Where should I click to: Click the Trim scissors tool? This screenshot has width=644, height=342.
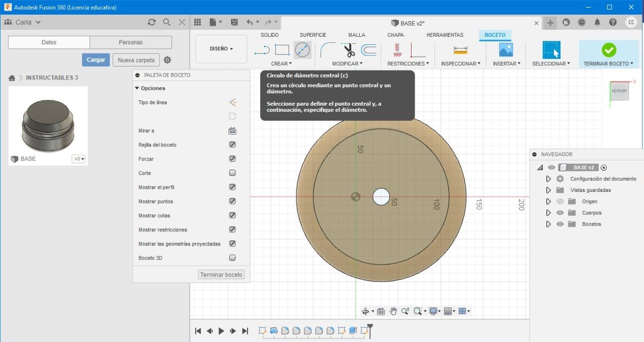pyautogui.click(x=349, y=50)
